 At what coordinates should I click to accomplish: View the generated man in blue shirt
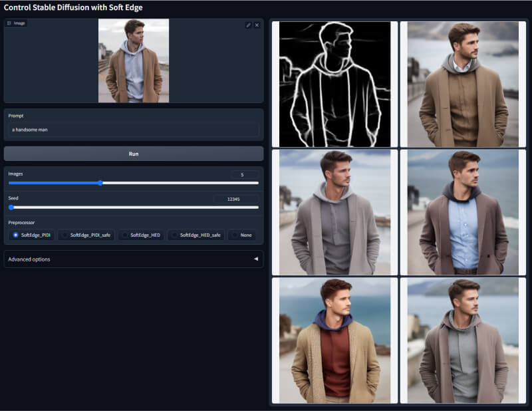[x=464, y=211]
